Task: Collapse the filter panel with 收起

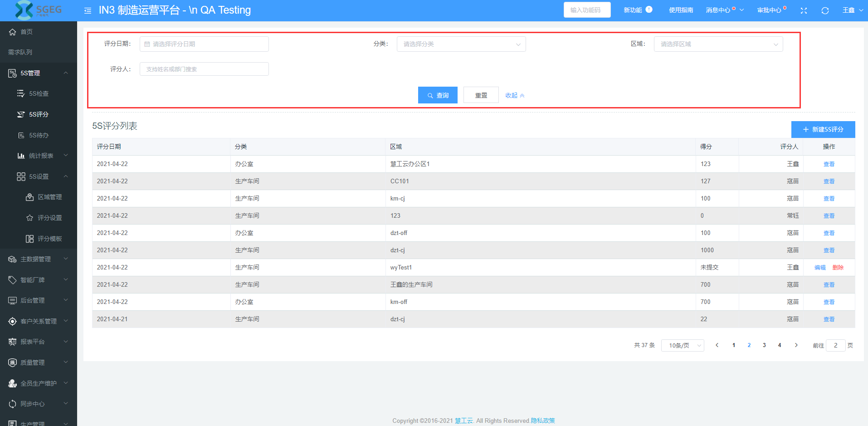Action: (x=515, y=95)
